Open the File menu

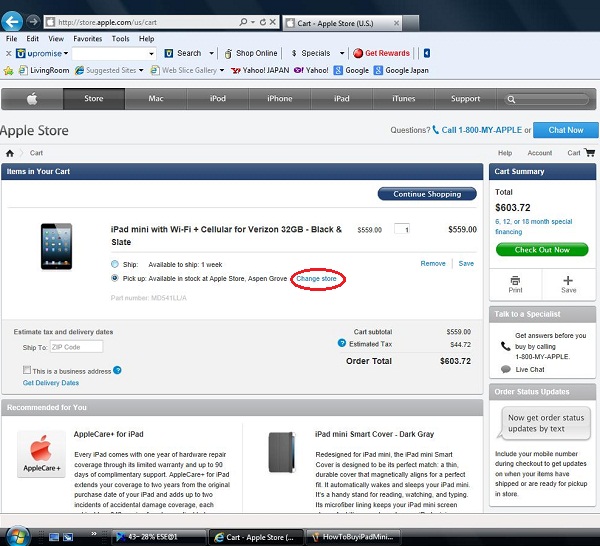[x=11, y=39]
